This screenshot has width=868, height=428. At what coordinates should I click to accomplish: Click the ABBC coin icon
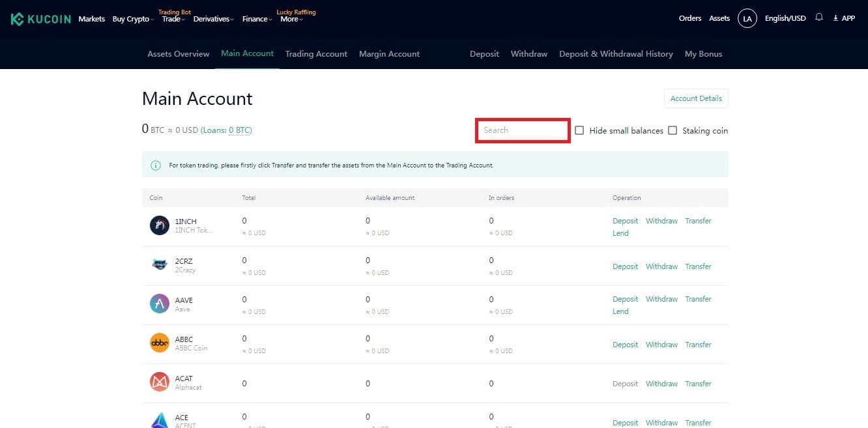coord(160,343)
